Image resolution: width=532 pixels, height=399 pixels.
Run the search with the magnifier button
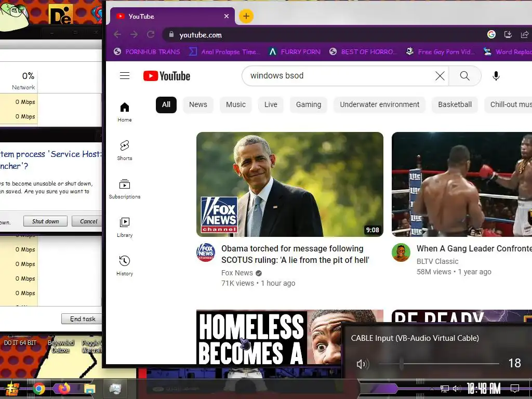(x=465, y=76)
